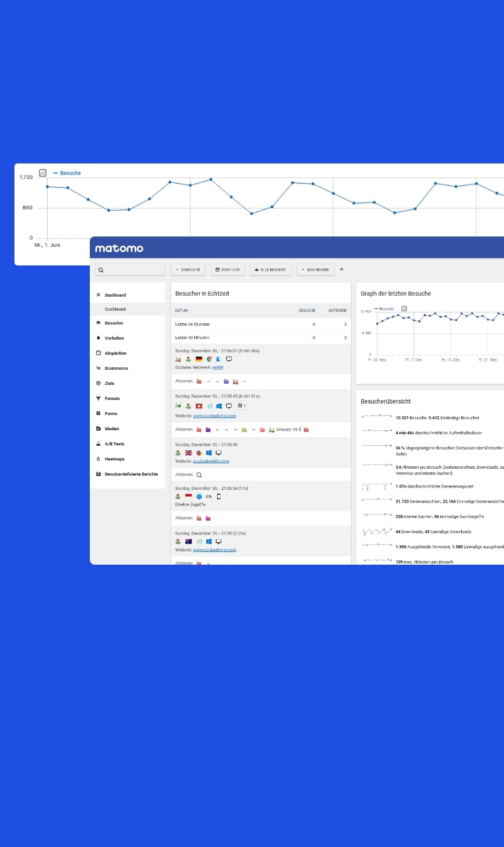Open the 2018-12-29 date picker
This screenshot has width=504, height=847.
(x=227, y=270)
